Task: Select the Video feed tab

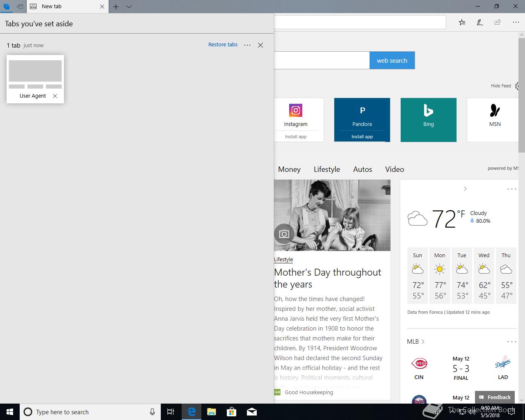Action: click(395, 169)
